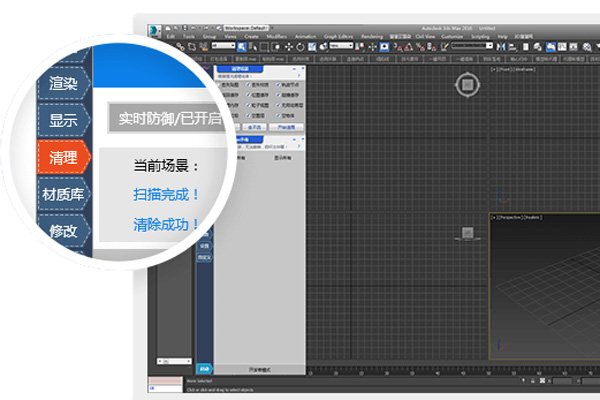Toggle Window/Crossing selection mode
This screenshot has width=600, height=400.
[276, 46]
